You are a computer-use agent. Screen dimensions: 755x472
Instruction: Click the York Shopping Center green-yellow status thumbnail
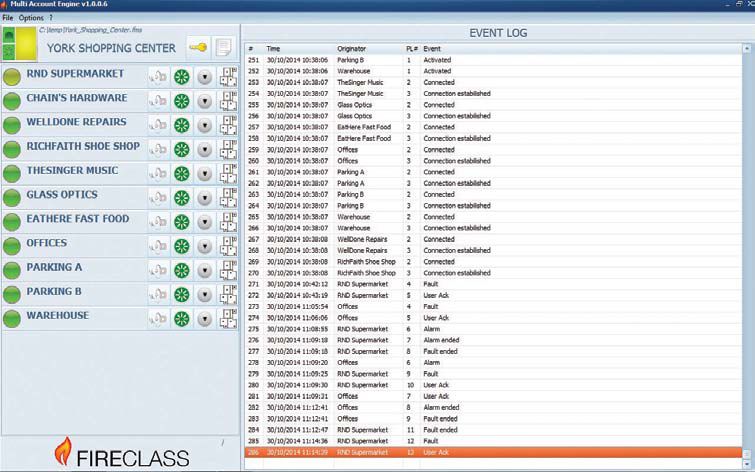tap(19, 44)
